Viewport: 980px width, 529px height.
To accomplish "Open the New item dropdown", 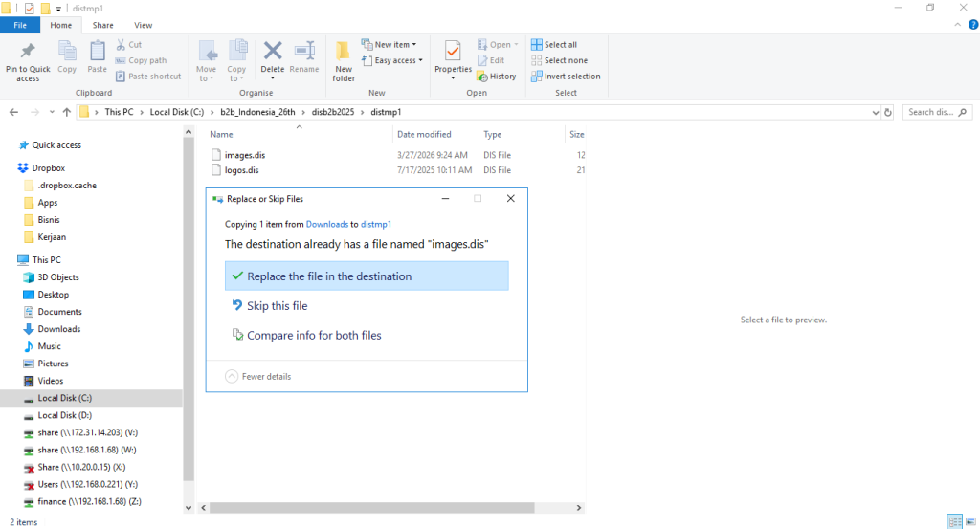I will (x=389, y=45).
